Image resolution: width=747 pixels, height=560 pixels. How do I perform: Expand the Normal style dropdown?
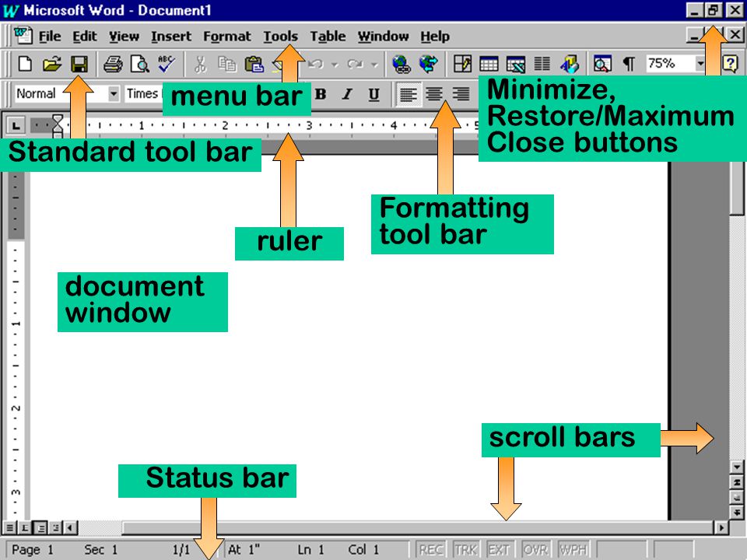coord(114,93)
